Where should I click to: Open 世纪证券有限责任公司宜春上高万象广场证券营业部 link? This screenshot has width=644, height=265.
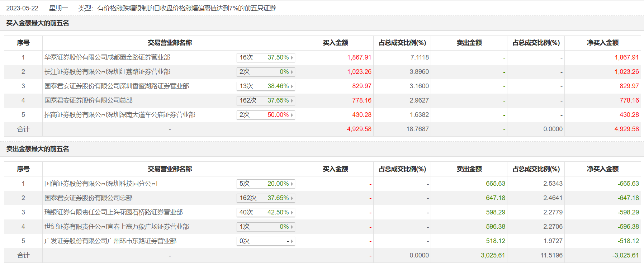pos(117,227)
